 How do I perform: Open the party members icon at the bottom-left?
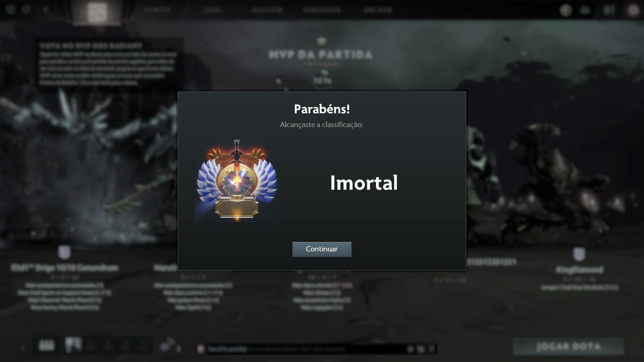click(x=46, y=345)
